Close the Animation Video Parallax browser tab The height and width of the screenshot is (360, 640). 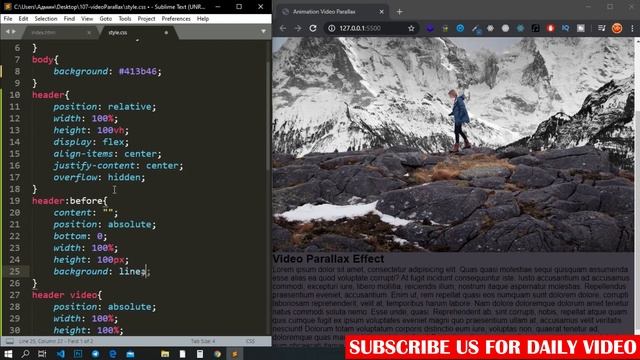(x=381, y=12)
